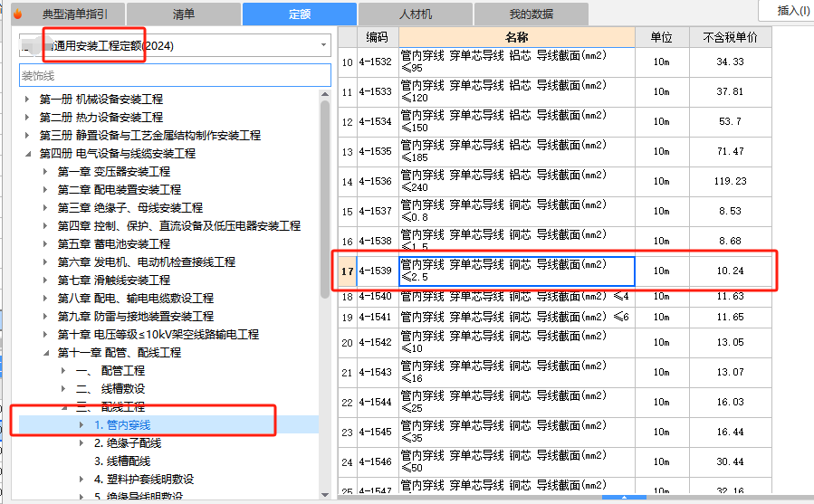Select the 定额 tab
The image size is (814, 504).
click(x=300, y=14)
